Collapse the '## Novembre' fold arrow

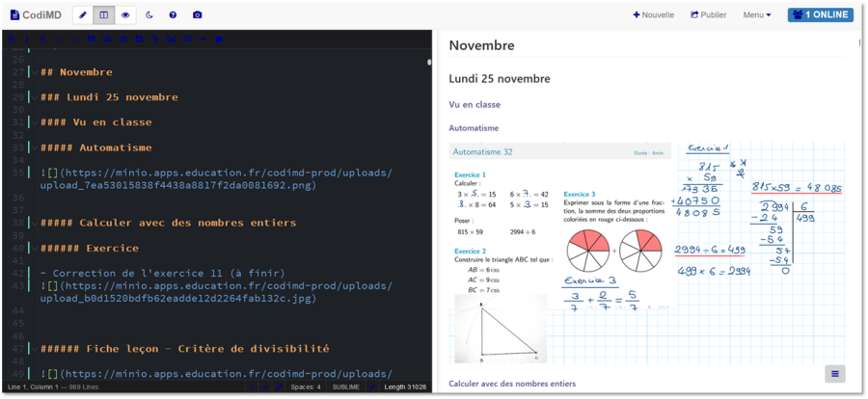point(35,72)
